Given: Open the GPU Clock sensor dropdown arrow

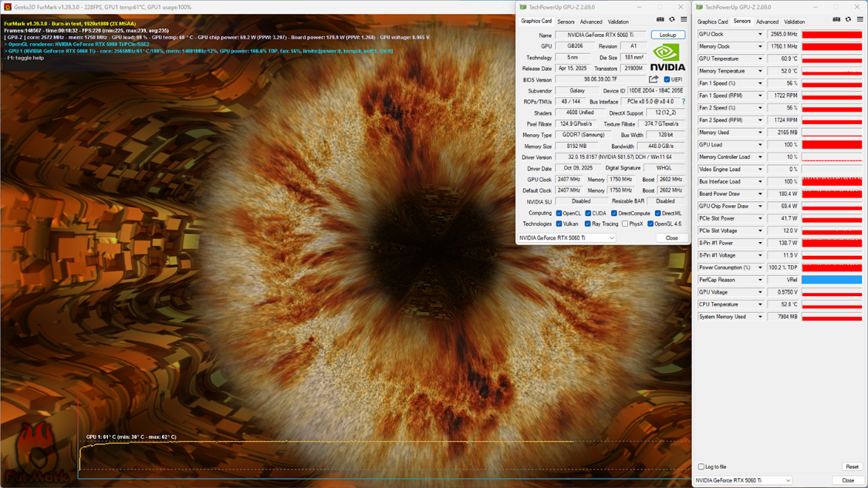Looking at the screenshot, I should pos(760,34).
